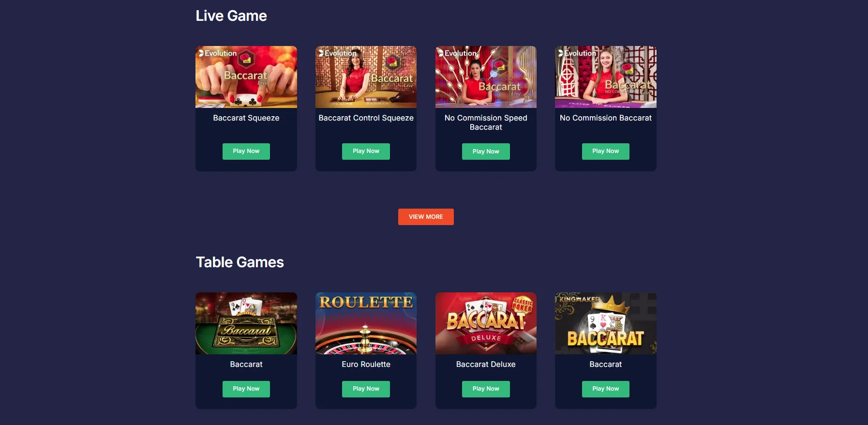Image resolution: width=868 pixels, height=425 pixels.
Task: Select the Euro Roulette title text
Action: 366,364
